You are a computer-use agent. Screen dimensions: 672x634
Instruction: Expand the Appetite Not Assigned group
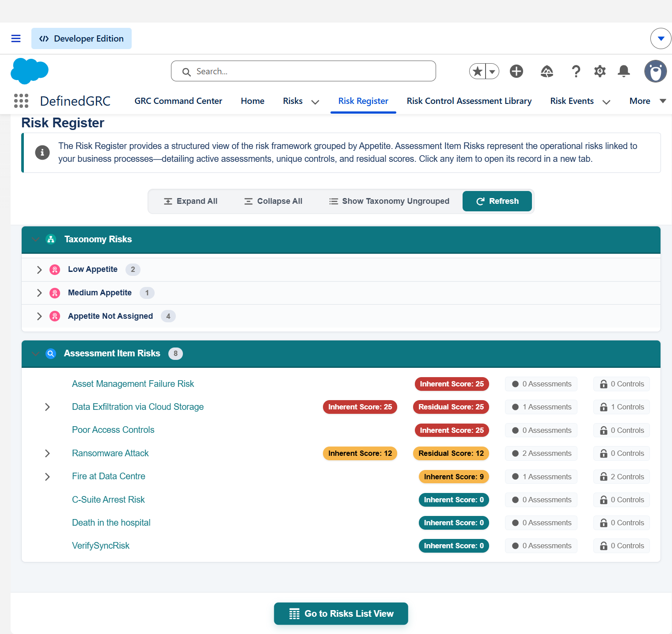pos(39,316)
